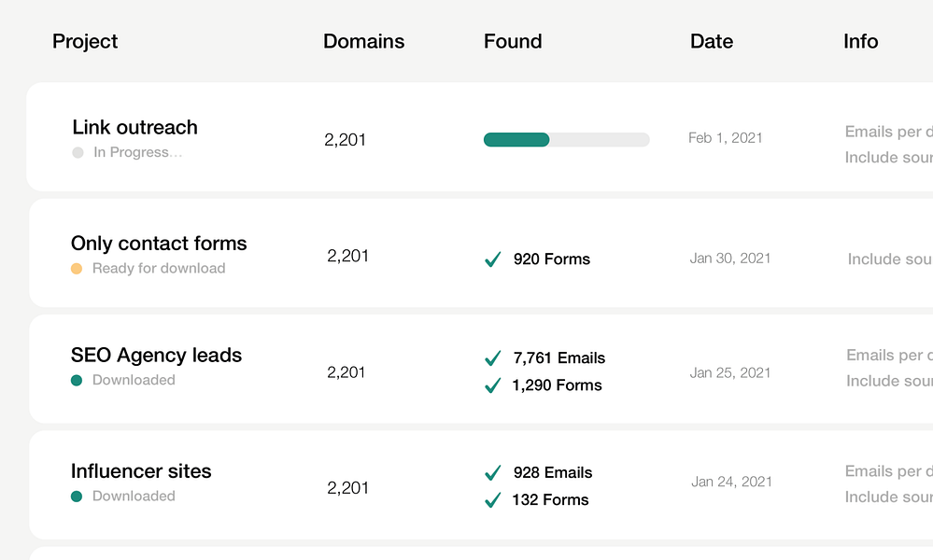Image resolution: width=933 pixels, height=560 pixels.
Task: Sort by the Found column header
Action: (513, 42)
